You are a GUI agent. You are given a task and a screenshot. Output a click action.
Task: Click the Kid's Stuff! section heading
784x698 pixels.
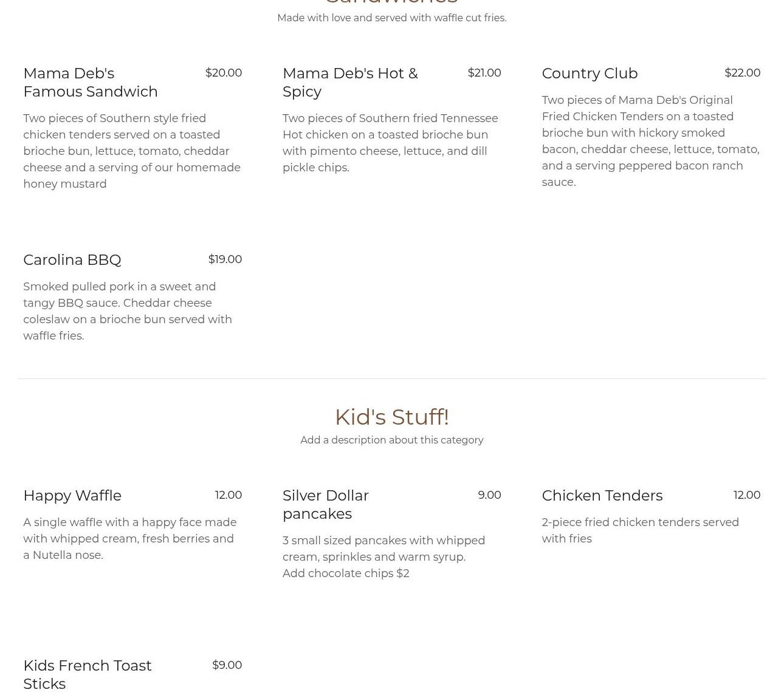(391, 417)
